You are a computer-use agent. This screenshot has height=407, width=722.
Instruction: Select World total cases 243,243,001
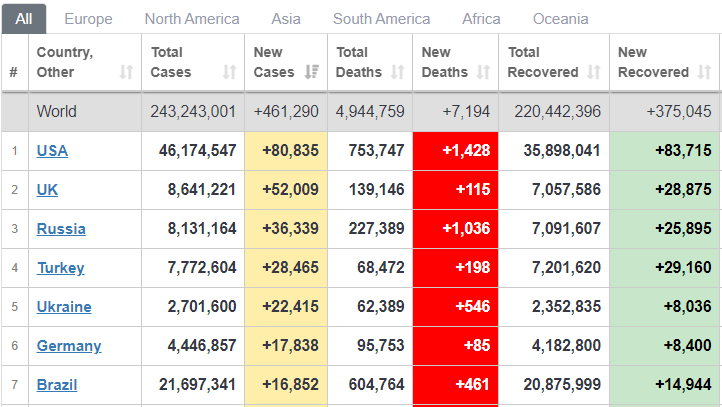click(193, 111)
